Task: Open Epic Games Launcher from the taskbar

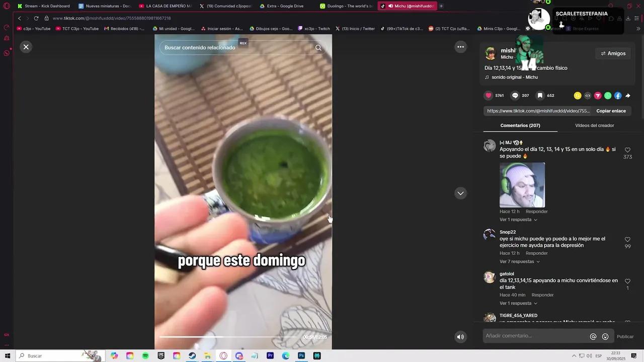Action: tap(161, 356)
